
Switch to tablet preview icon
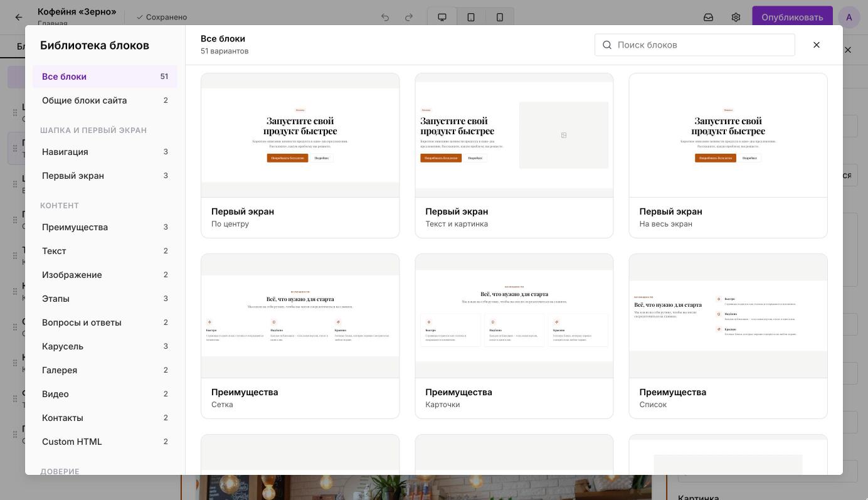pyautogui.click(x=471, y=17)
